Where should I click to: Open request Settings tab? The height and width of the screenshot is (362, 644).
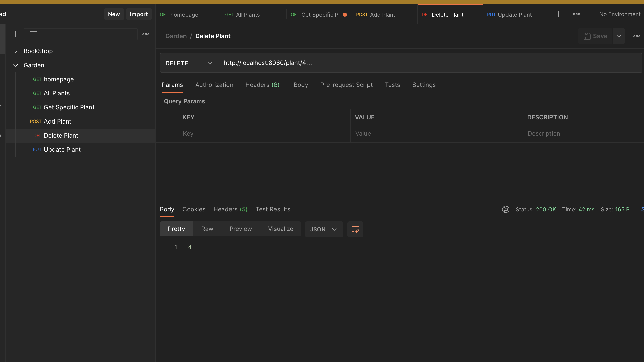pos(424,85)
